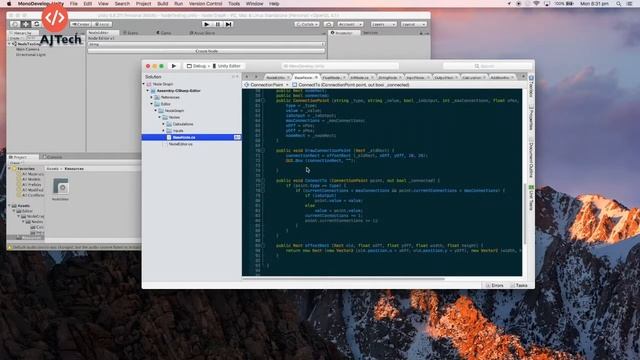Screen dimensions: 640x360
Task: Open the Build menu in the menu bar
Action: pos(162,4)
